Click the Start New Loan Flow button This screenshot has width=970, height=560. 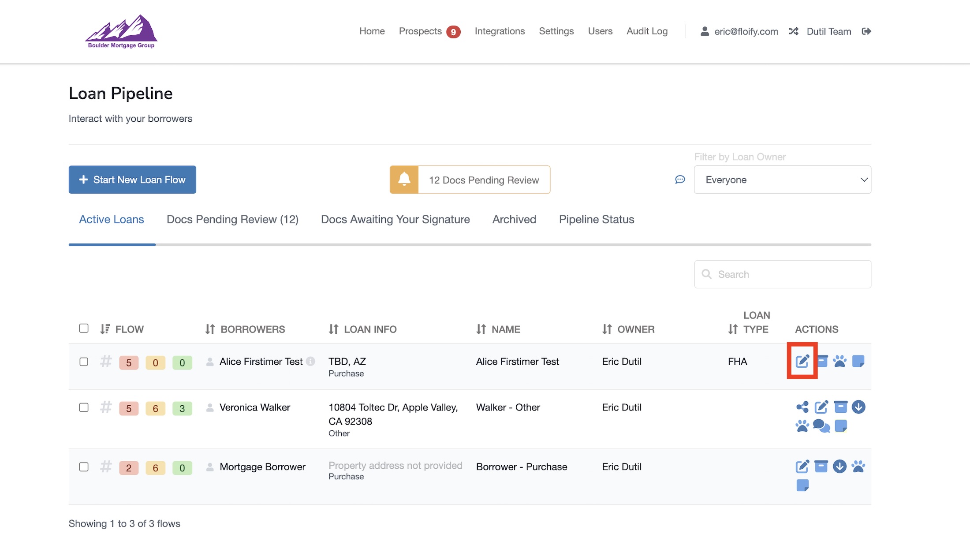coord(132,179)
